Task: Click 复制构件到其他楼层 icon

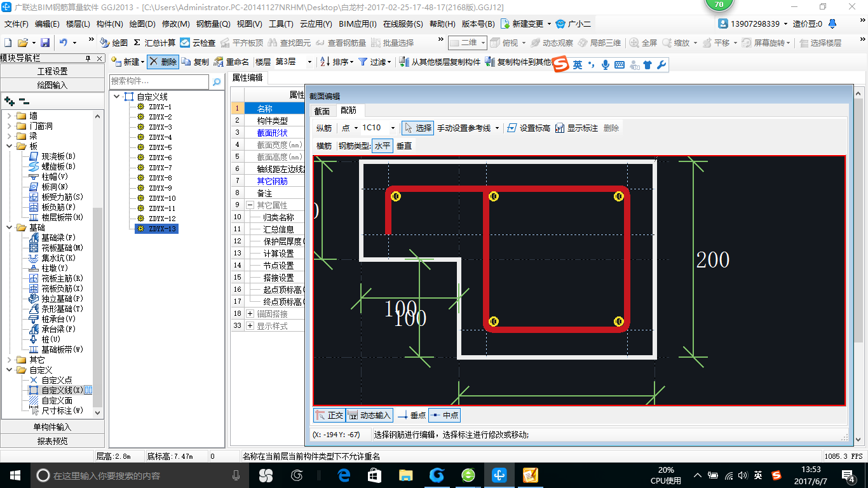Action: 490,62
